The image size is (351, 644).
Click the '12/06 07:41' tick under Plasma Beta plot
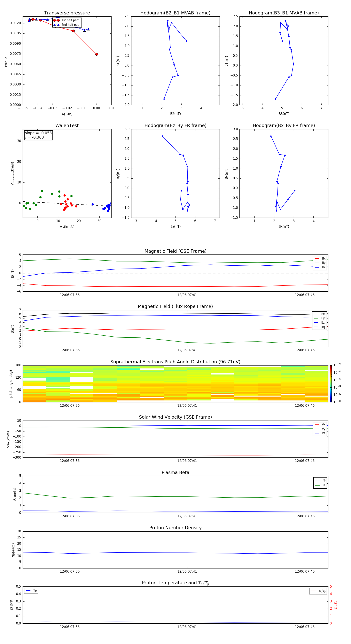click(187, 516)
